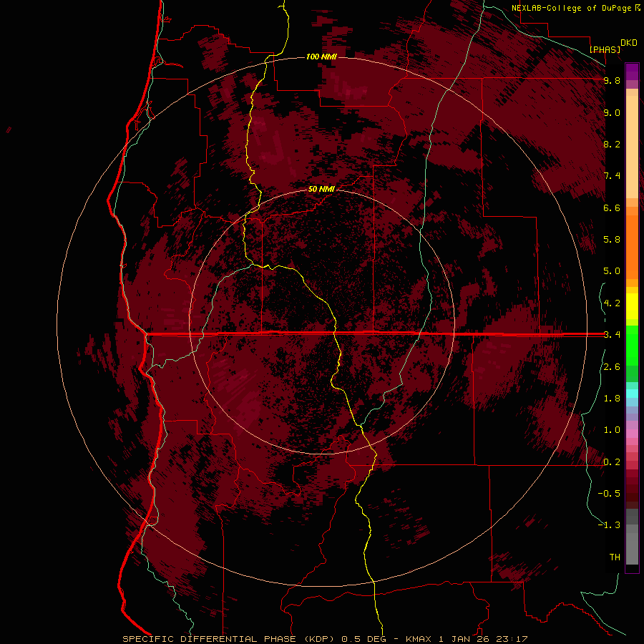Click the 4.2 scale value
Screen dimensions: 644x644
click(612, 303)
